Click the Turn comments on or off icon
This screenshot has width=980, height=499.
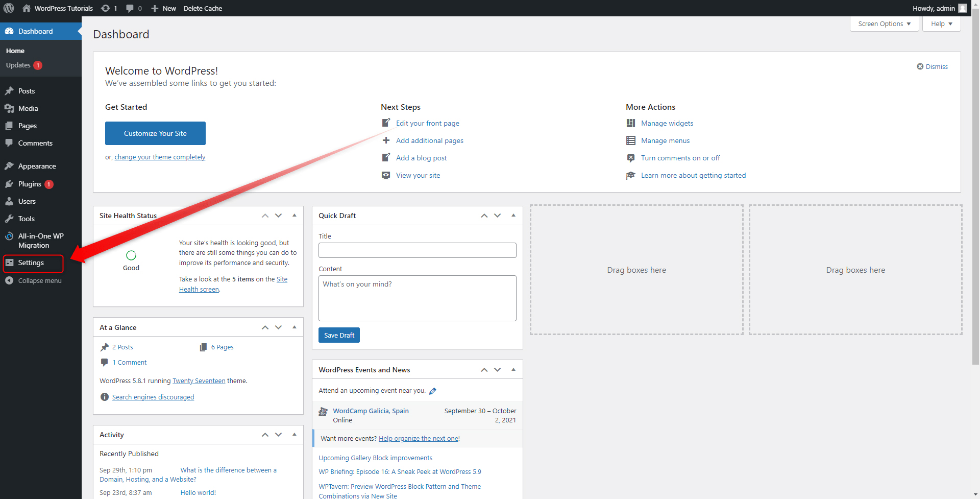(631, 158)
